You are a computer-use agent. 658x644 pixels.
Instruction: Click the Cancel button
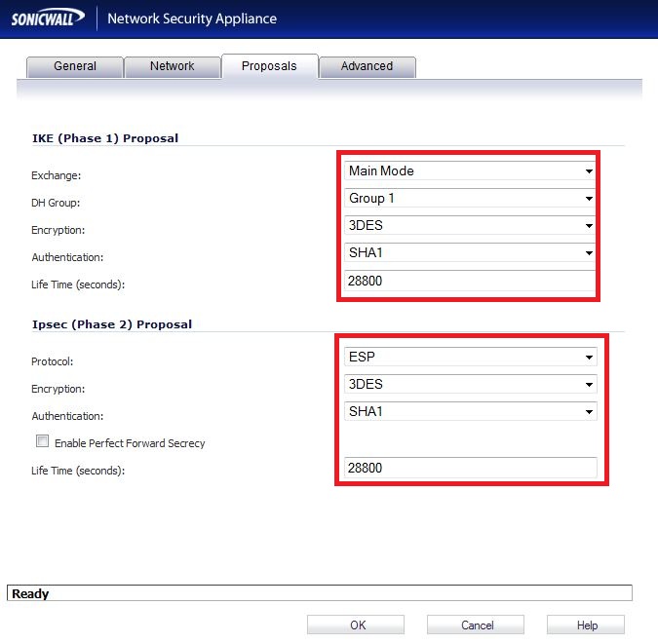pos(475,625)
